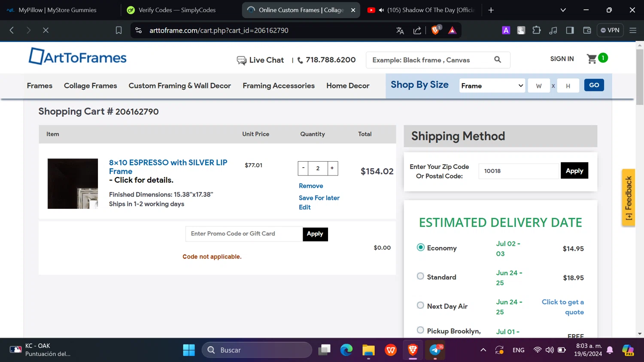Viewport: 644px width, 362px height.
Task: Apply the zip code
Action: pos(574,171)
